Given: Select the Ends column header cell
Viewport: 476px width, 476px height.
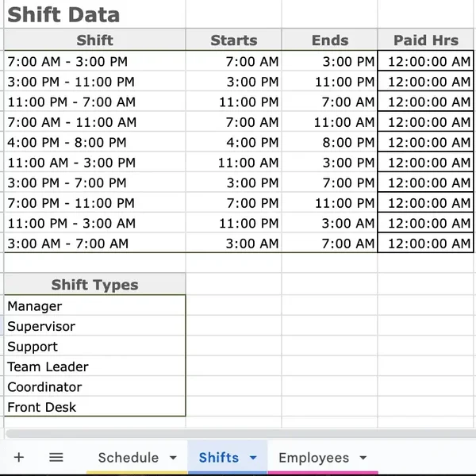Looking at the screenshot, I should [x=329, y=40].
